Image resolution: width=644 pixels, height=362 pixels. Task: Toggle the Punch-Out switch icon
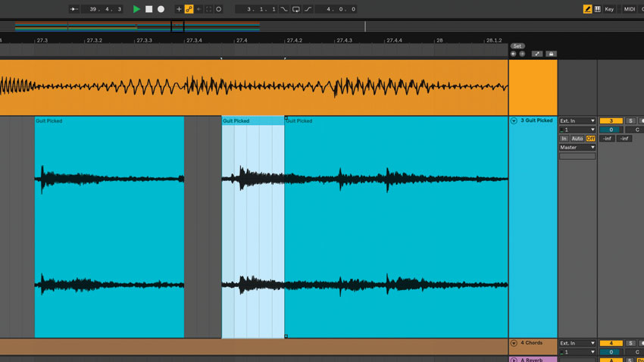(x=308, y=9)
